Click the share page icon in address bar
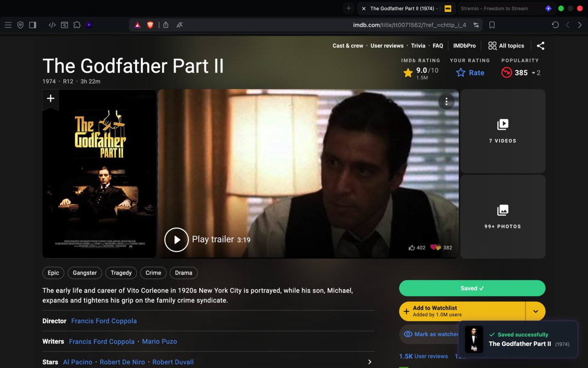 point(166,25)
